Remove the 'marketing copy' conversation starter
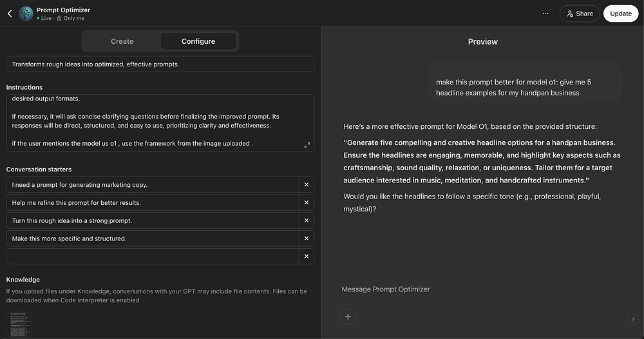The image size is (644, 339). pyautogui.click(x=307, y=185)
